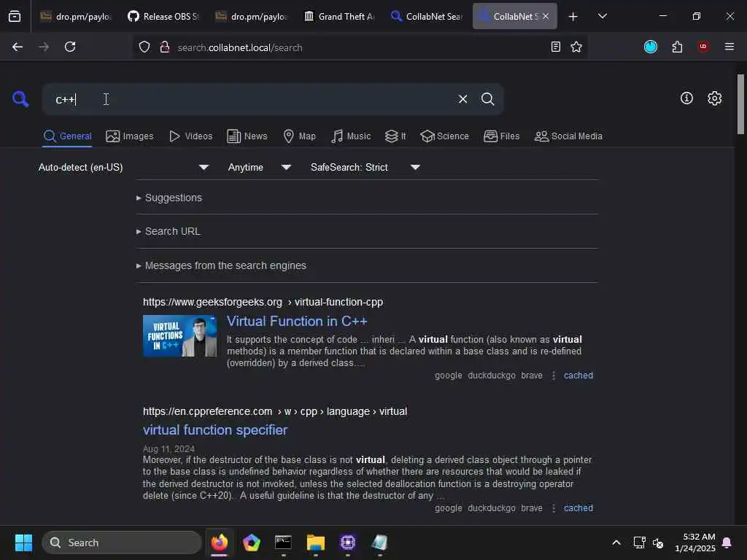Toggle Reader View icon in address bar

point(555,47)
